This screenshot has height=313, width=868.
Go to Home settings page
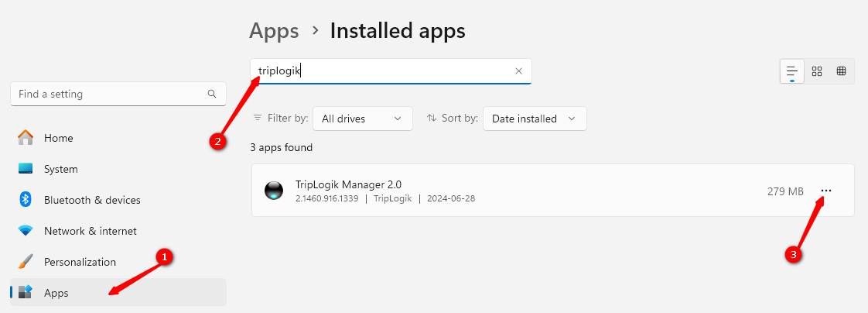(118, 137)
